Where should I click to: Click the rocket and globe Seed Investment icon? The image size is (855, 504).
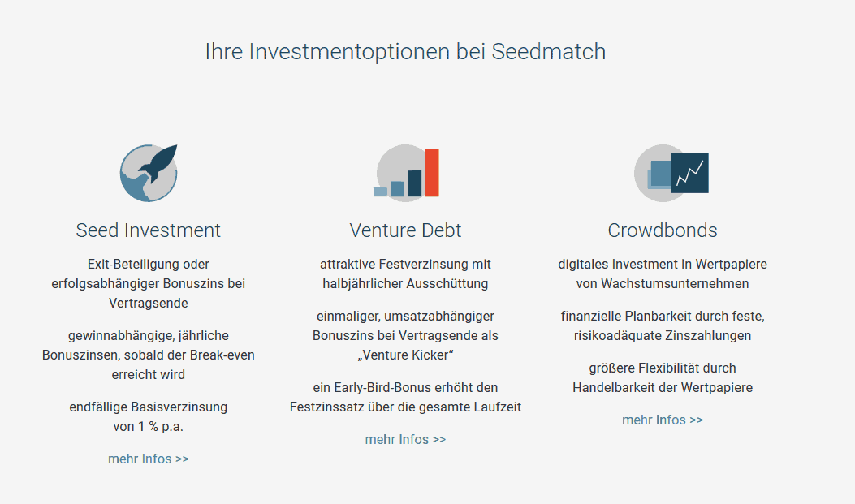click(149, 173)
